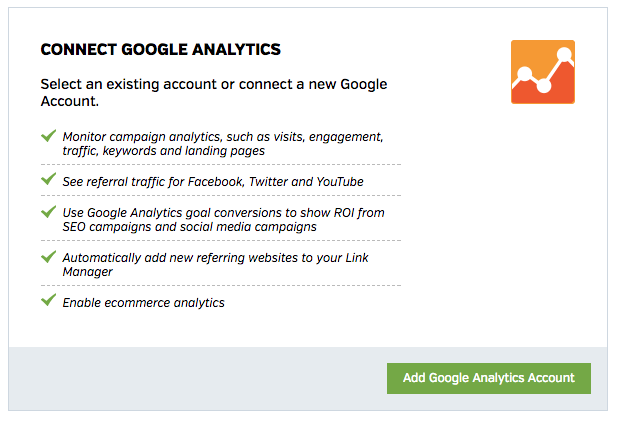This screenshot has width=618, height=422.
Task: Click the referral traffic for Facebook text
Action: click(x=212, y=181)
